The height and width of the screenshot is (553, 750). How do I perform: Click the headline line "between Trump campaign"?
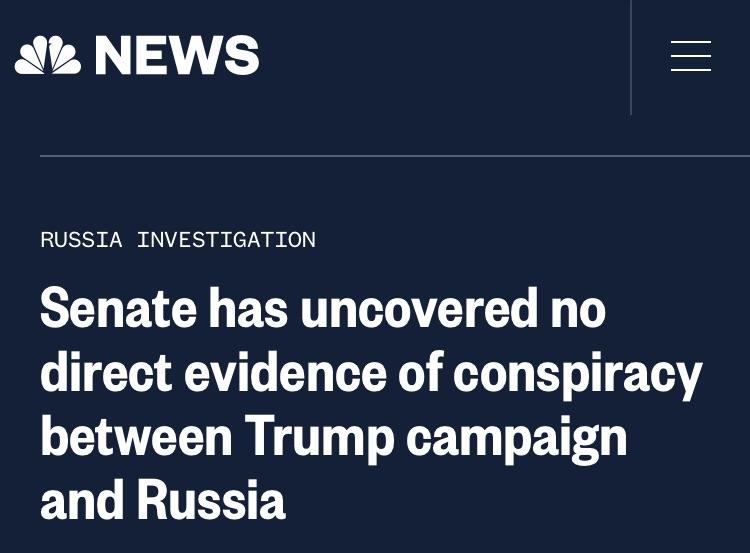point(334,438)
